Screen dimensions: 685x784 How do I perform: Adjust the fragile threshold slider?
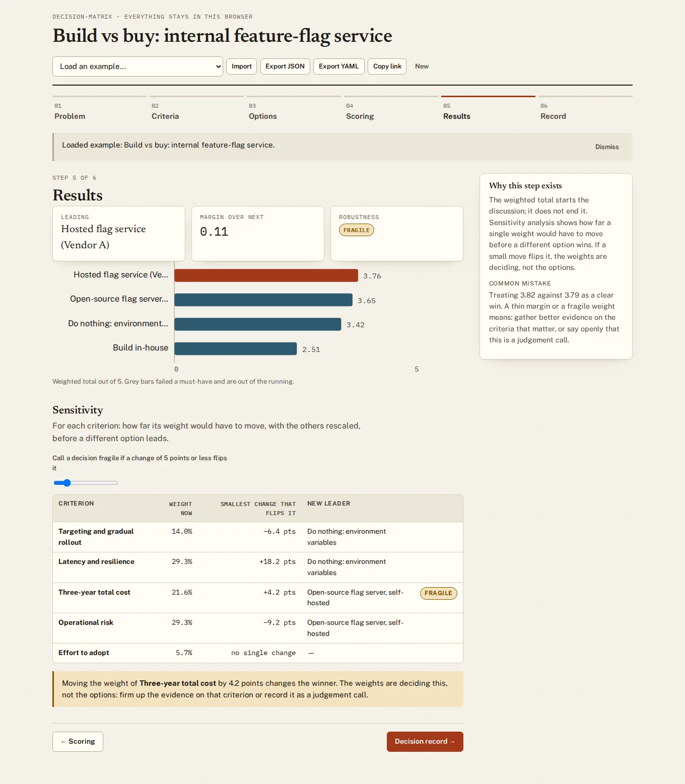[x=86, y=483]
